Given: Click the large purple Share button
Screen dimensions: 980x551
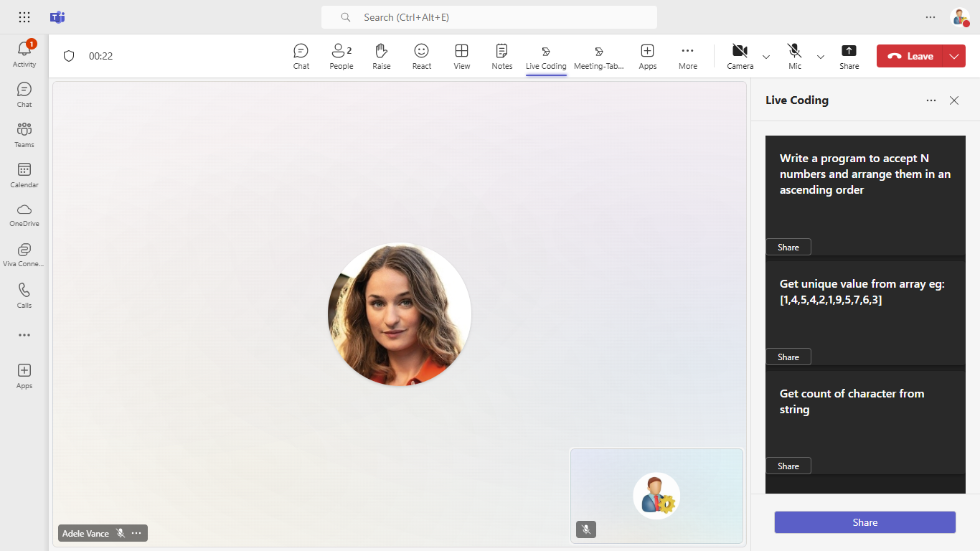Looking at the screenshot, I should point(865,522).
